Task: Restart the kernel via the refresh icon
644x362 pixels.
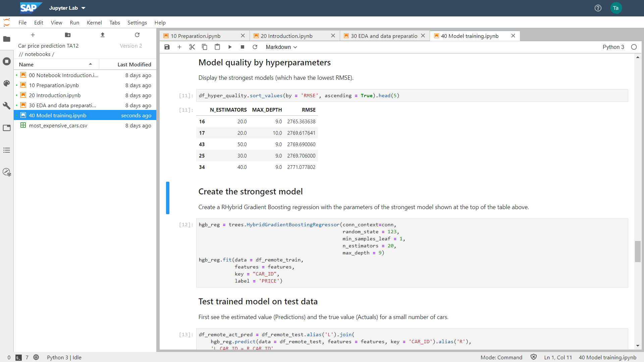Action: coord(255,47)
